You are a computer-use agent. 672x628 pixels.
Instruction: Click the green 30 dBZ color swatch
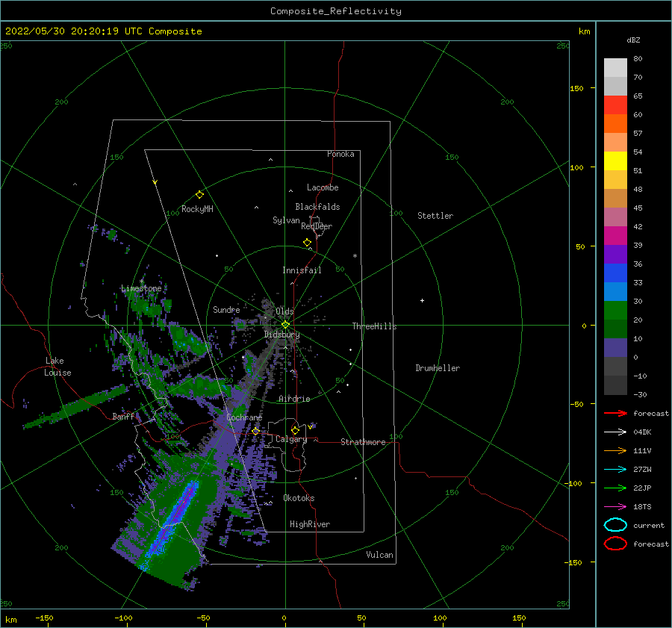pyautogui.click(x=615, y=310)
